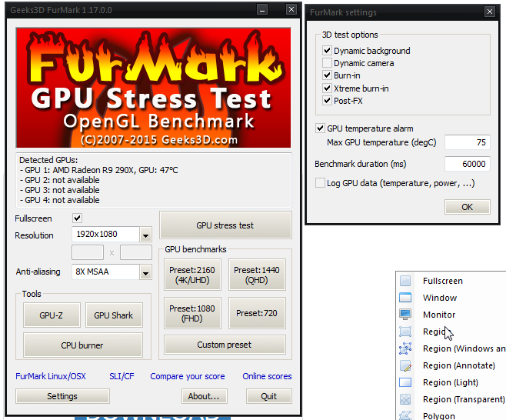Click the About... button
The height and width of the screenshot is (420, 506).
(x=204, y=396)
